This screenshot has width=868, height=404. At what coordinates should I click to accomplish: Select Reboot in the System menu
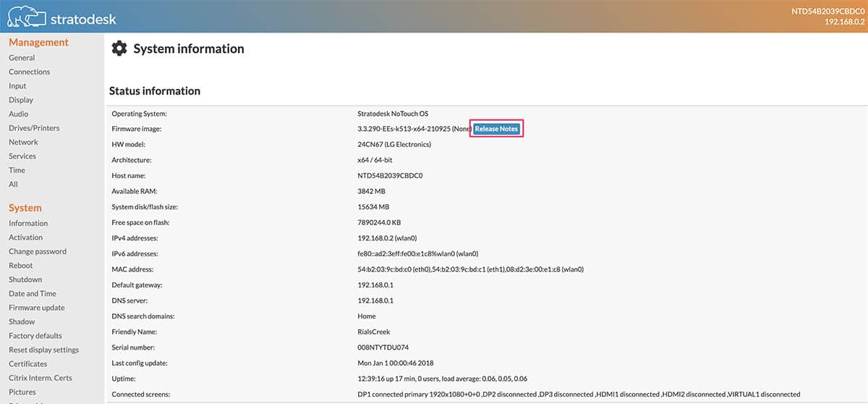(x=21, y=265)
